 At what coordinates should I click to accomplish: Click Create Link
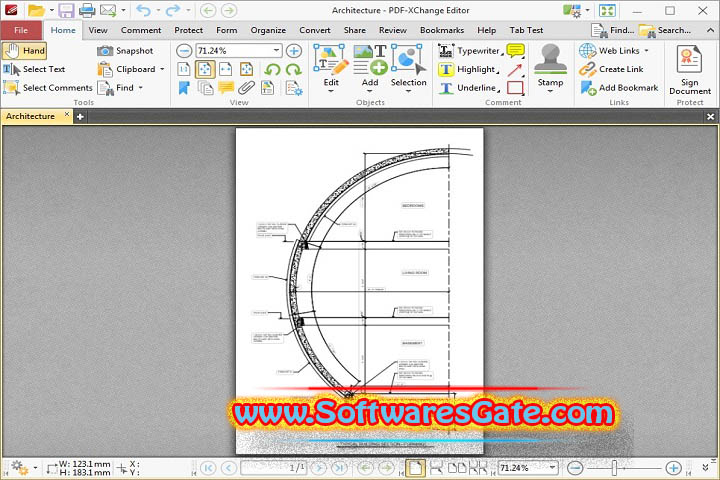(611, 69)
